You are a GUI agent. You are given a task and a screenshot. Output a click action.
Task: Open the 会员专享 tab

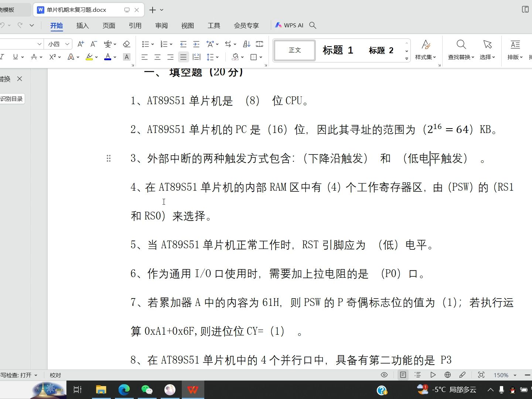pos(246,25)
